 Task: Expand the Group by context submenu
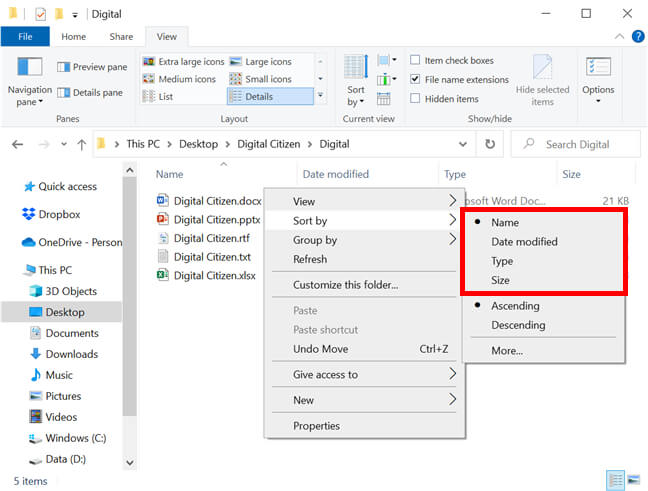[x=364, y=240]
